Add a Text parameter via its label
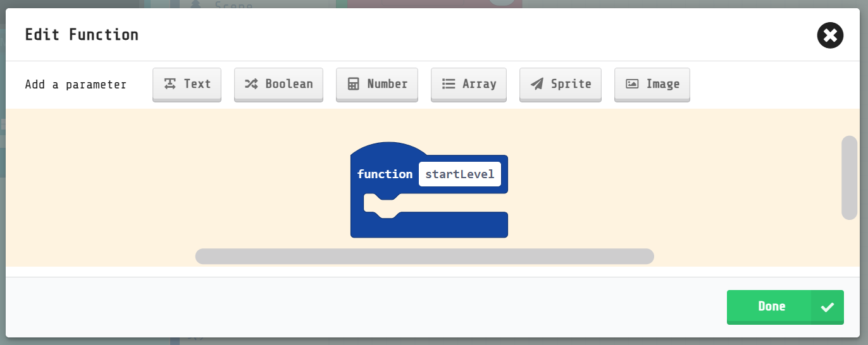This screenshot has width=868, height=345. pos(197,84)
